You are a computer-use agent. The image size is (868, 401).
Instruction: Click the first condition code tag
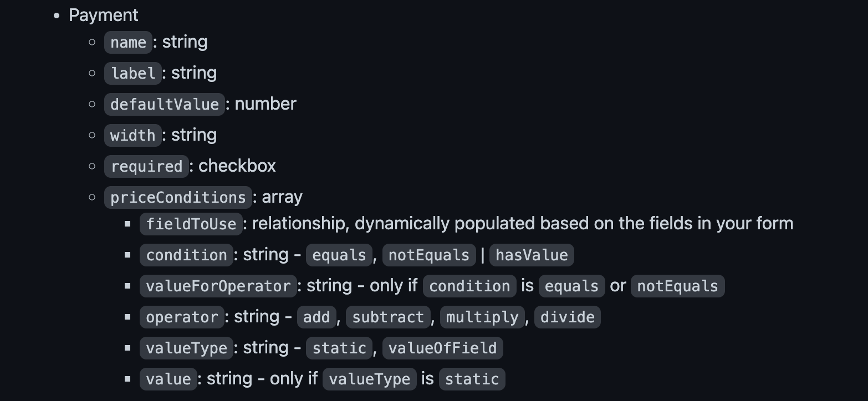pyautogui.click(x=186, y=255)
